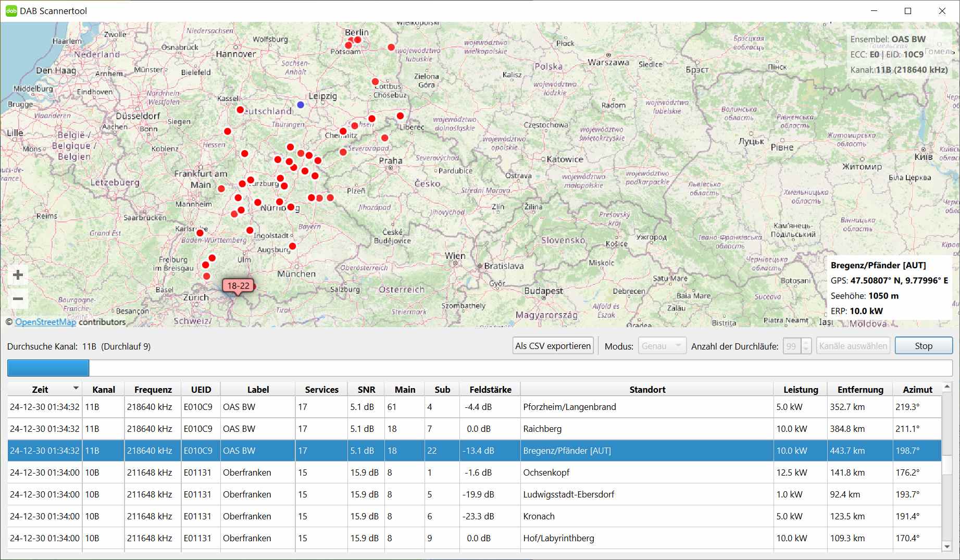This screenshot has height=560, width=960.
Task: Open the Modus dropdown
Action: [662, 346]
